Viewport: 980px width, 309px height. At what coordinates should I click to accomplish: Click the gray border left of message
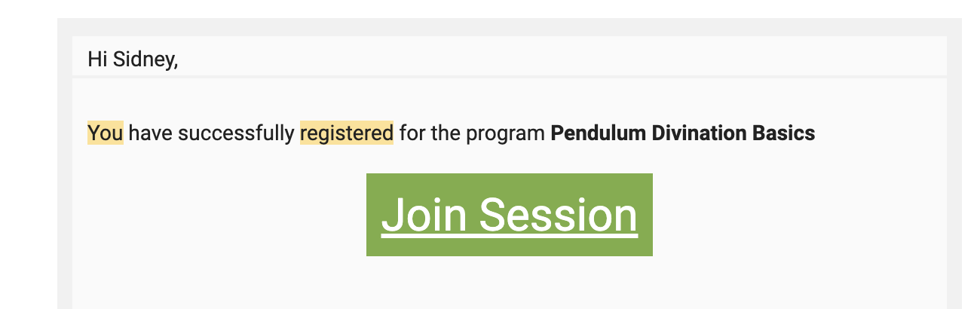(x=65, y=173)
